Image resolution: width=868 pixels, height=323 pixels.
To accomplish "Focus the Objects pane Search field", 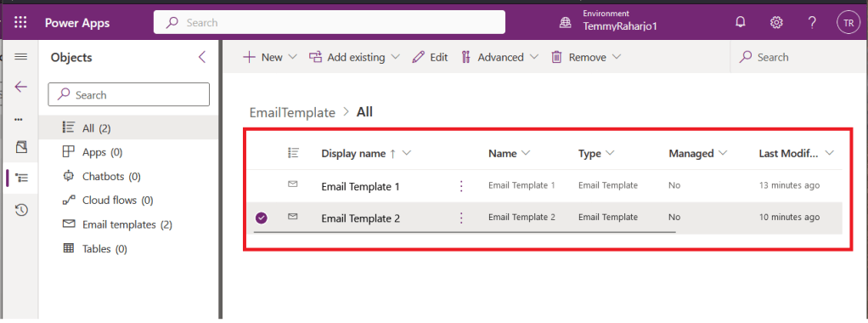I will point(129,94).
